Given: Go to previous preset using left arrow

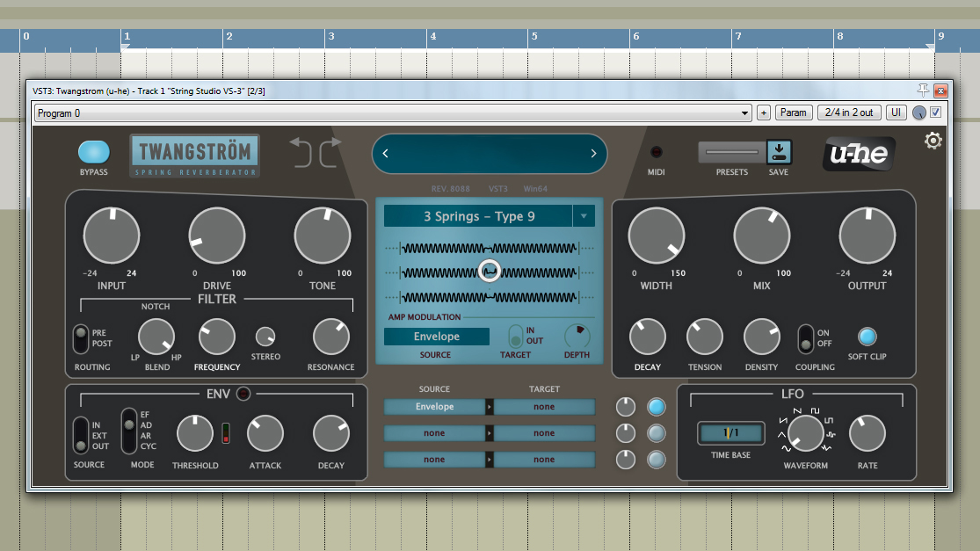Looking at the screenshot, I should click(385, 154).
